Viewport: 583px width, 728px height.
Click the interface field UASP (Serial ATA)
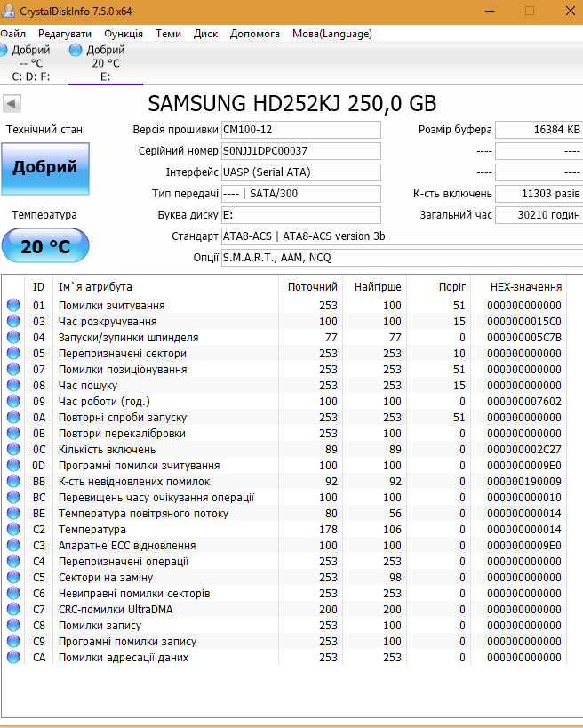point(300,172)
